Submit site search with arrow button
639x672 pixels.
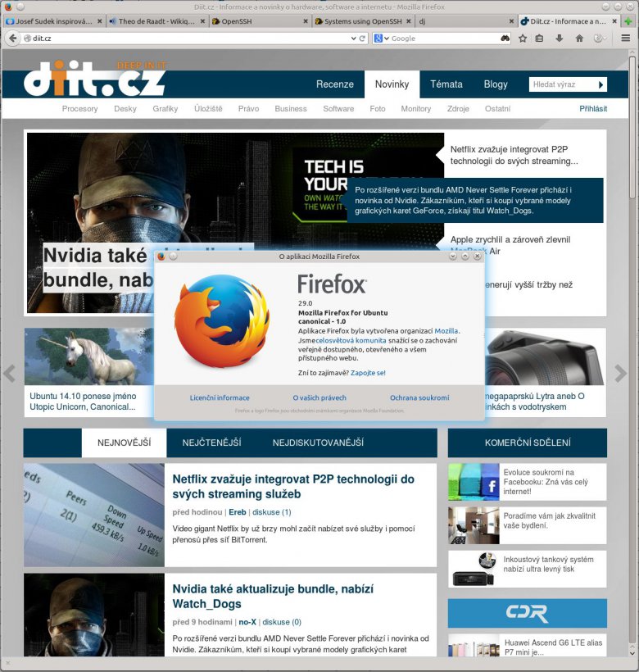[x=600, y=84]
